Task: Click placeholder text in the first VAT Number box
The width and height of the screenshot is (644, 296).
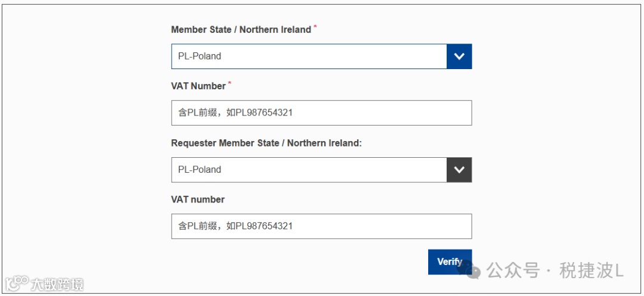Action: click(x=235, y=113)
